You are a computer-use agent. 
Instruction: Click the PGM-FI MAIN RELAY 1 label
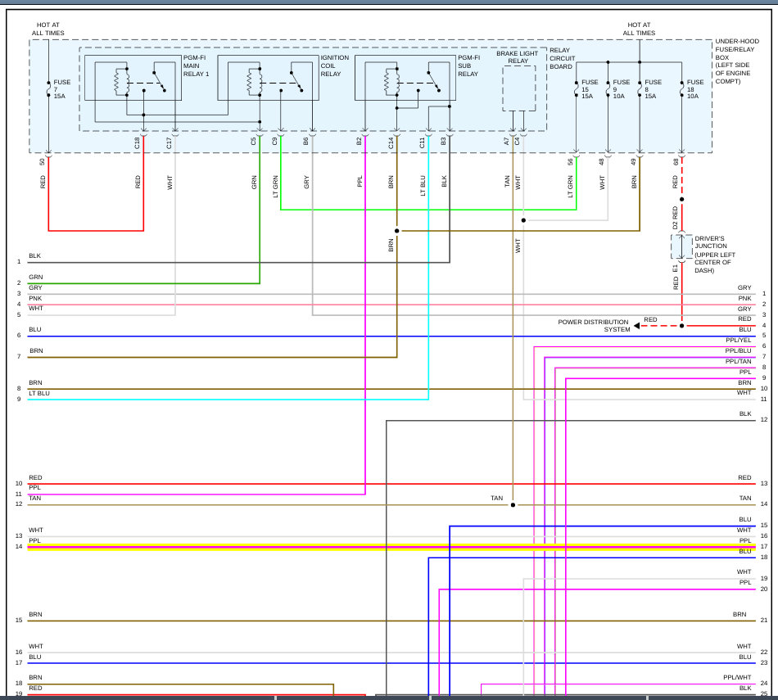pos(196,65)
